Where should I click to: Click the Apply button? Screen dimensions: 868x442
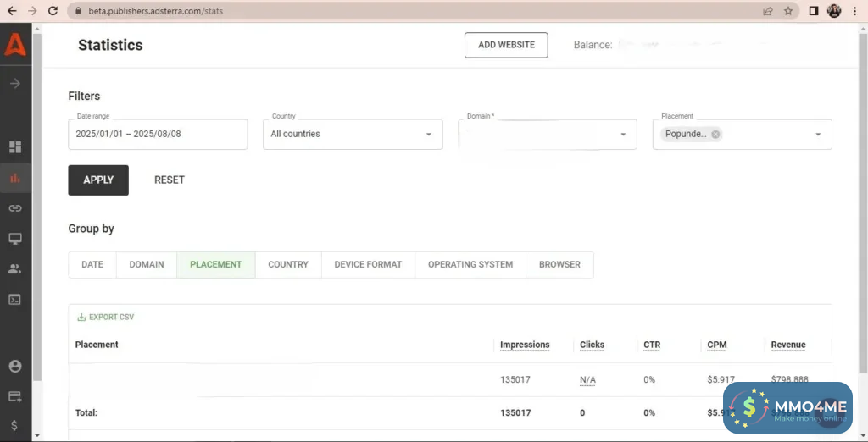coord(98,180)
